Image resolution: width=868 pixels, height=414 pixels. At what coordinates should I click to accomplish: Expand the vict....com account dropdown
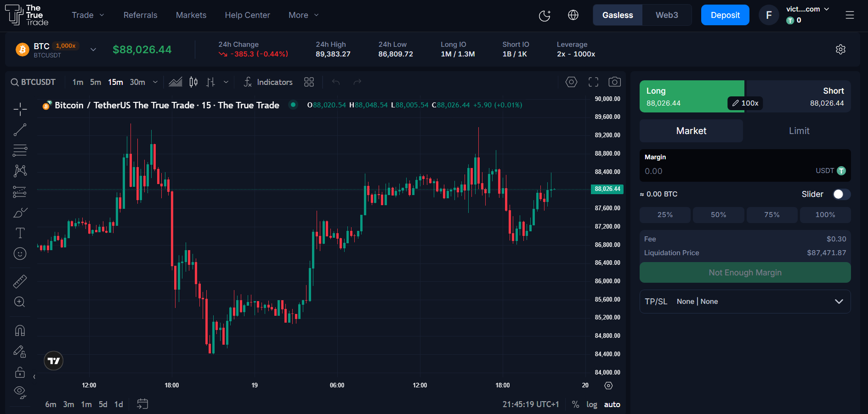click(807, 9)
